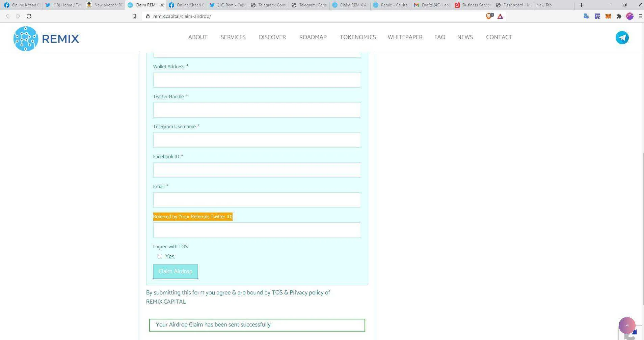The height and width of the screenshot is (340, 644).
Task: Focus the Email input field
Action: 257,200
